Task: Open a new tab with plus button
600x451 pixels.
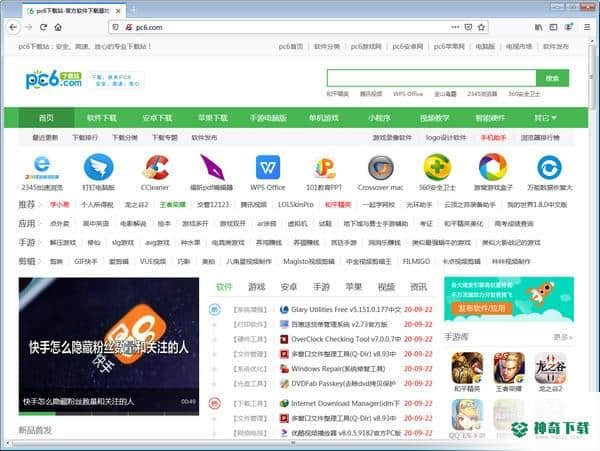Action: point(133,11)
